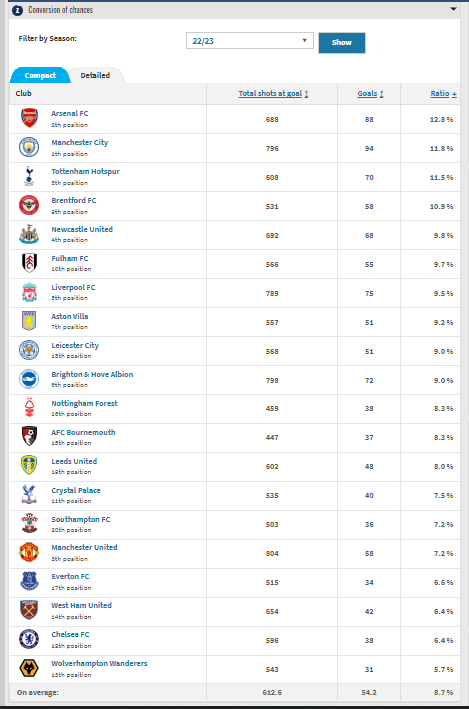
Task: Click the Wolverhampton Wanderers wolf crest
Action: [29, 668]
